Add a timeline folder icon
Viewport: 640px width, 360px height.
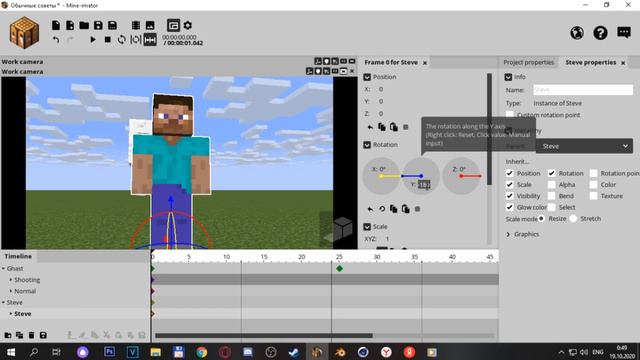[8, 335]
